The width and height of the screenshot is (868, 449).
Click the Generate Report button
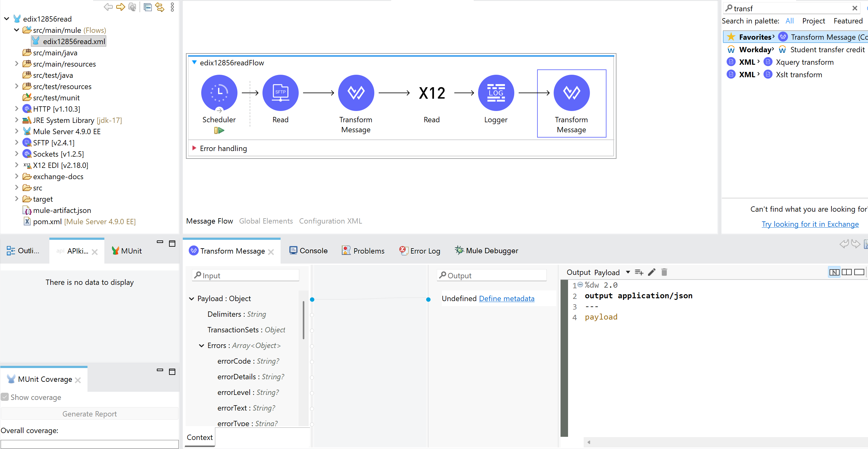(89, 413)
